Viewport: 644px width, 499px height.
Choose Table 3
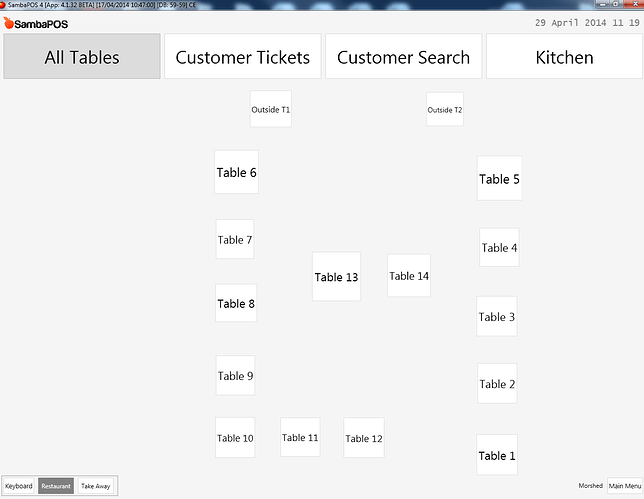coord(497,316)
